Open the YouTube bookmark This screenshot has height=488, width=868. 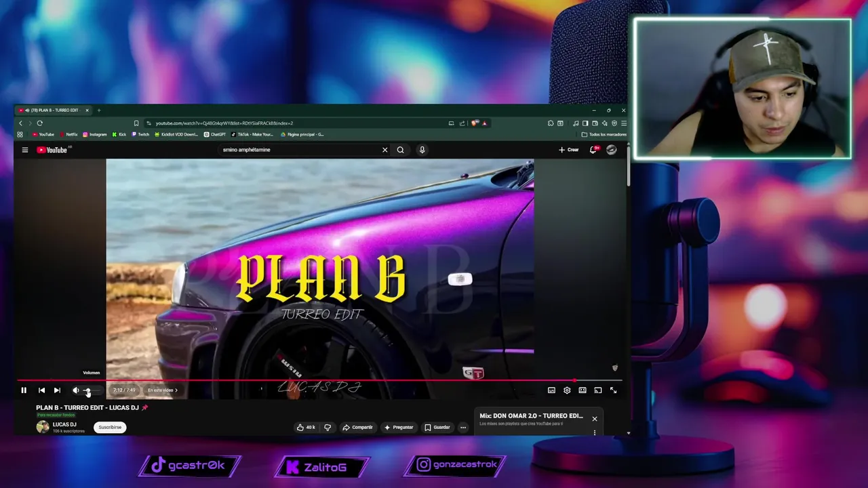coord(43,134)
